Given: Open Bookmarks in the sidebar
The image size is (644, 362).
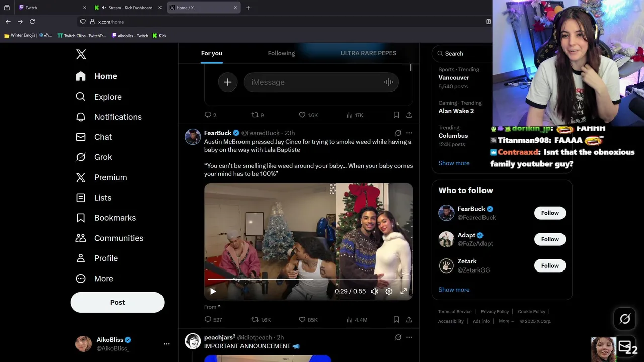Looking at the screenshot, I should (x=106, y=218).
